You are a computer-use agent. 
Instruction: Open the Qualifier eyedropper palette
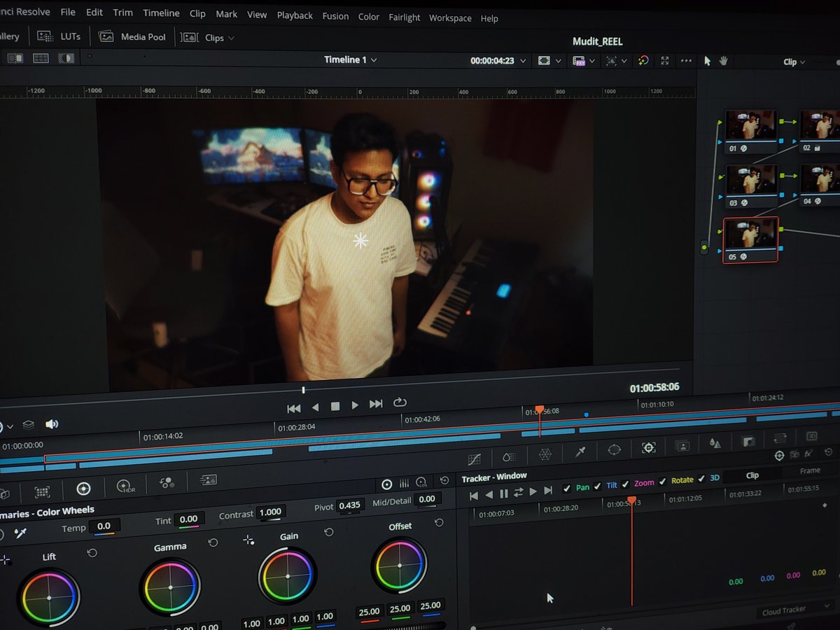coord(580,452)
